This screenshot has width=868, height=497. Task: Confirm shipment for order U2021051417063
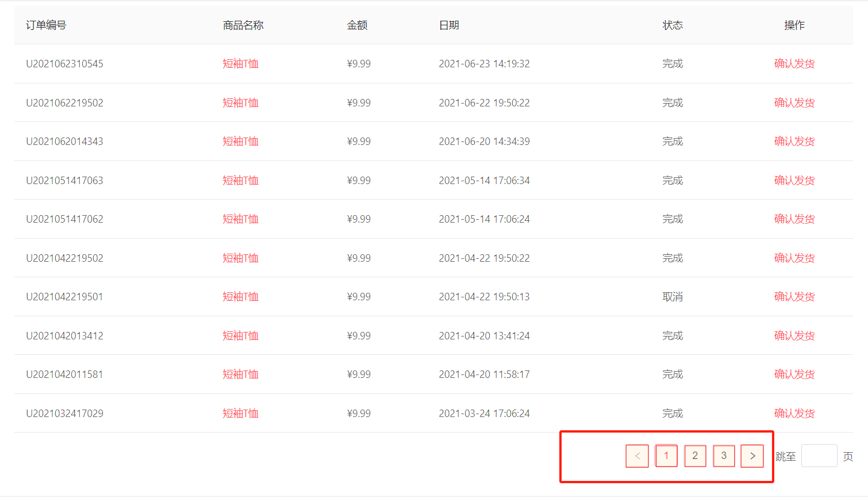point(794,181)
